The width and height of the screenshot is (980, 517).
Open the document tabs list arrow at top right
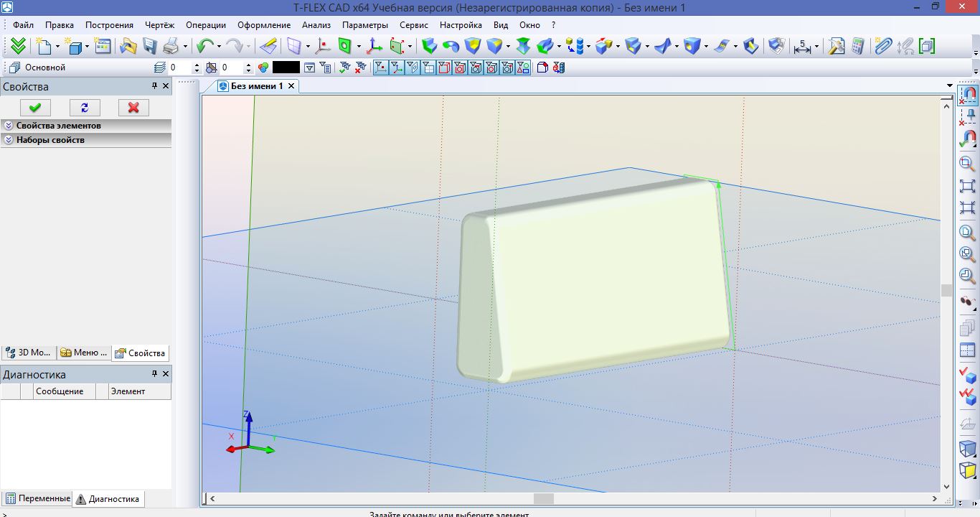pos(950,86)
